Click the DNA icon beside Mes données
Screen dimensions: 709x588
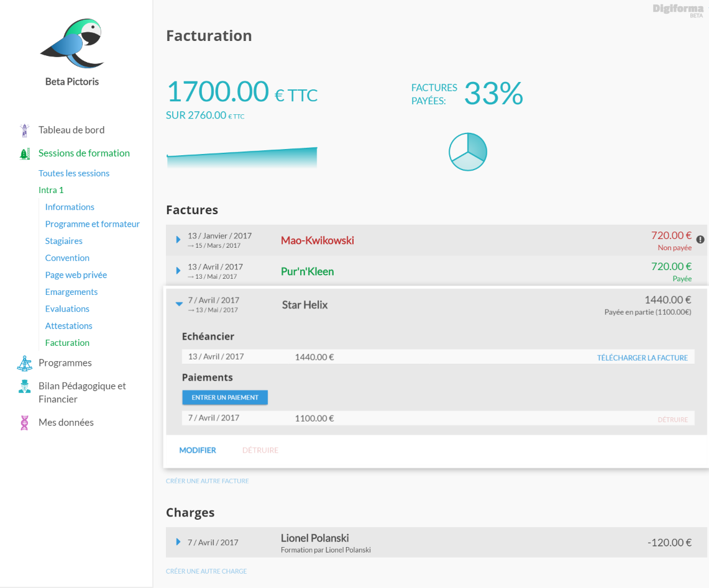click(24, 423)
